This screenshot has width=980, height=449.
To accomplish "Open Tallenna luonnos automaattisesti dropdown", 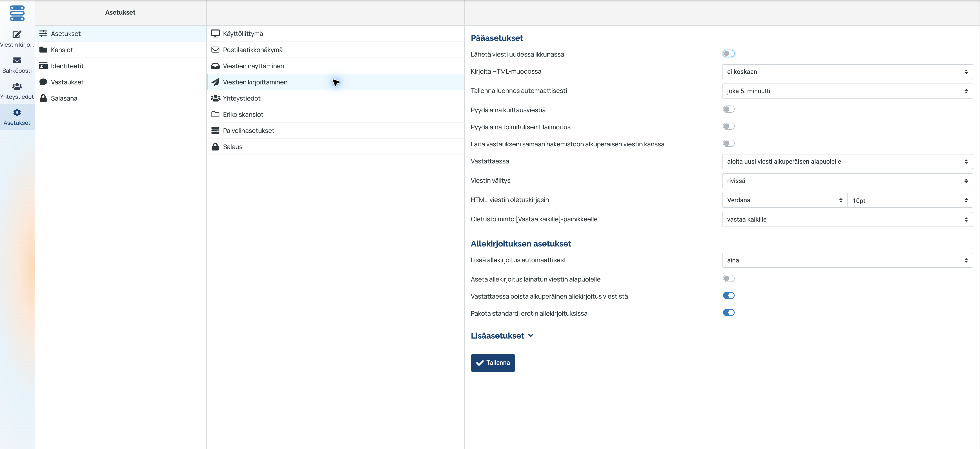I will pyautogui.click(x=847, y=91).
